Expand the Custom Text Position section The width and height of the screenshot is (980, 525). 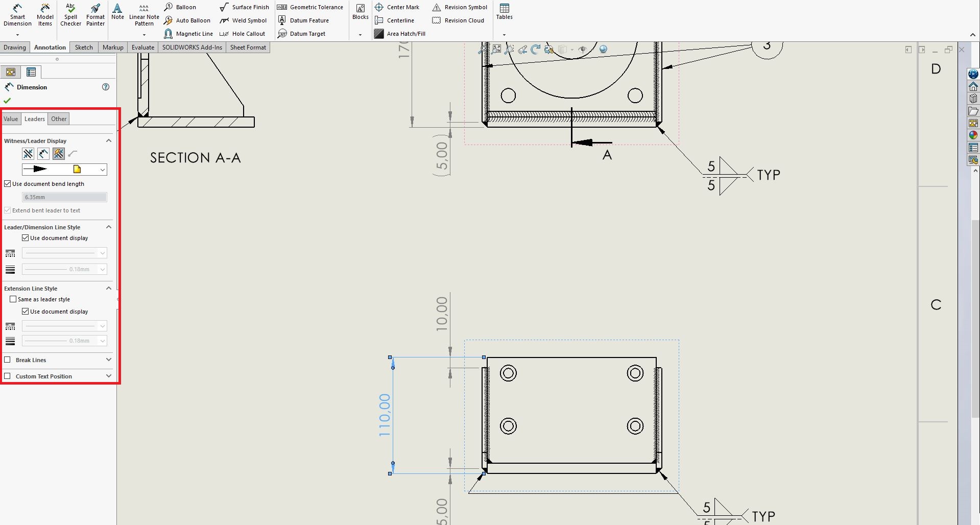tap(108, 376)
